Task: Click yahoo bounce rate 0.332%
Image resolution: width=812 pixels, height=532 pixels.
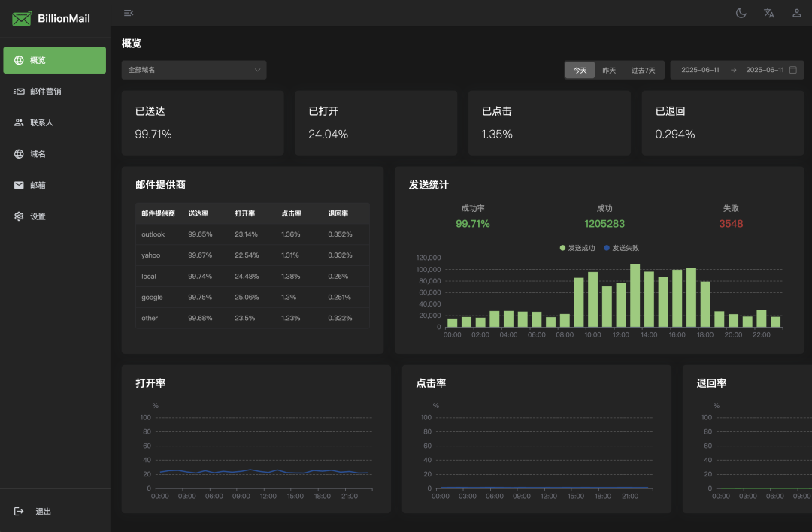Action: [340, 255]
